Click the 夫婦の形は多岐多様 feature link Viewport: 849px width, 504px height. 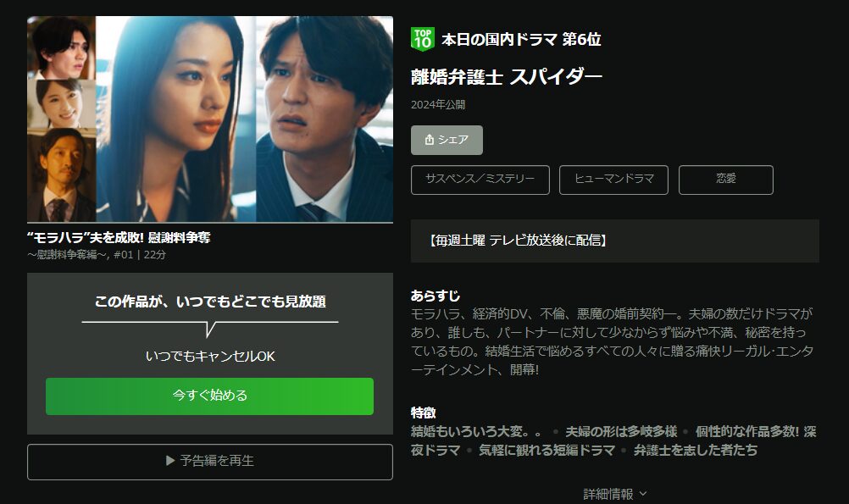[621, 431]
